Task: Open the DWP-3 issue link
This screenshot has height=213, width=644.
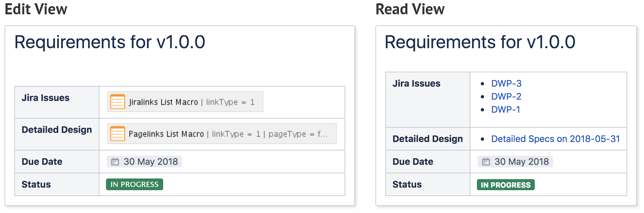Action: (506, 84)
